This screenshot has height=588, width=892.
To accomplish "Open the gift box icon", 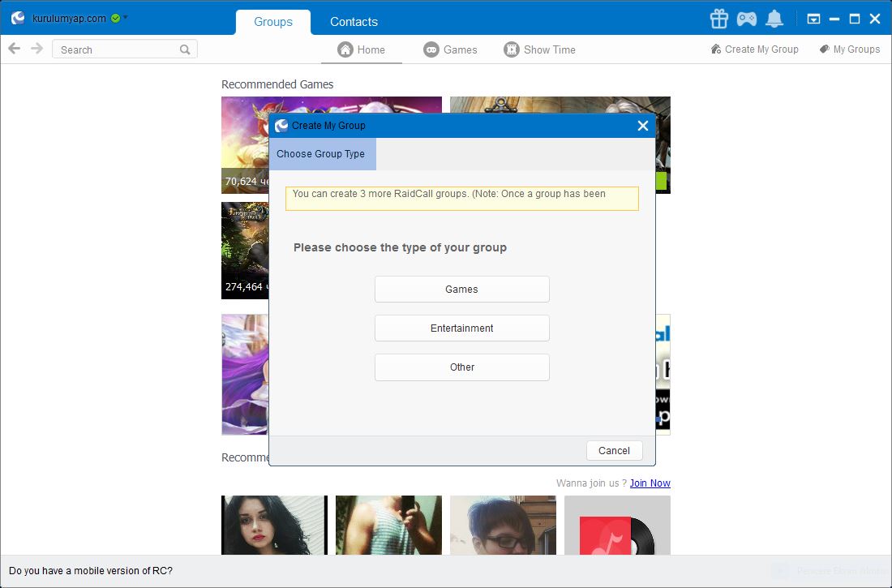I will [x=719, y=19].
